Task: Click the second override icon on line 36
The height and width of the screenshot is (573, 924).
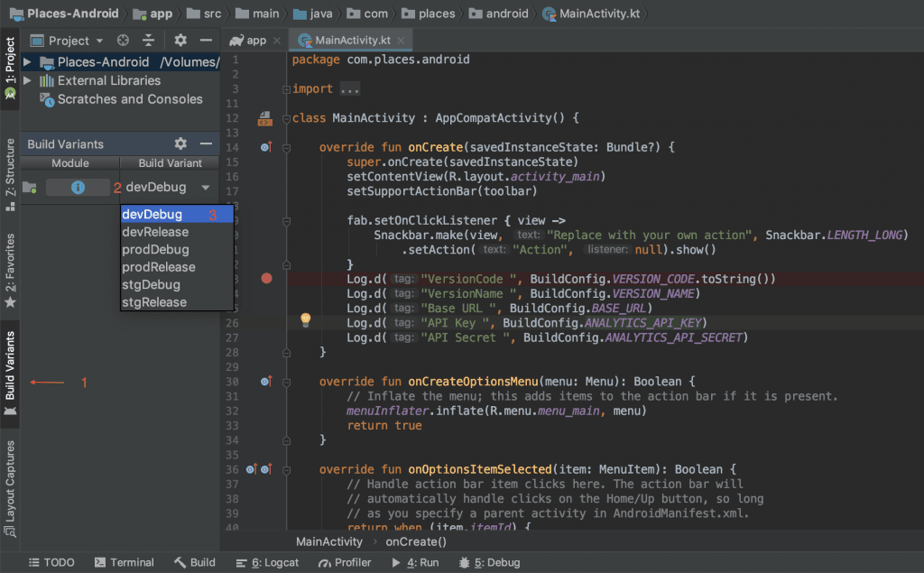Action: (x=266, y=469)
